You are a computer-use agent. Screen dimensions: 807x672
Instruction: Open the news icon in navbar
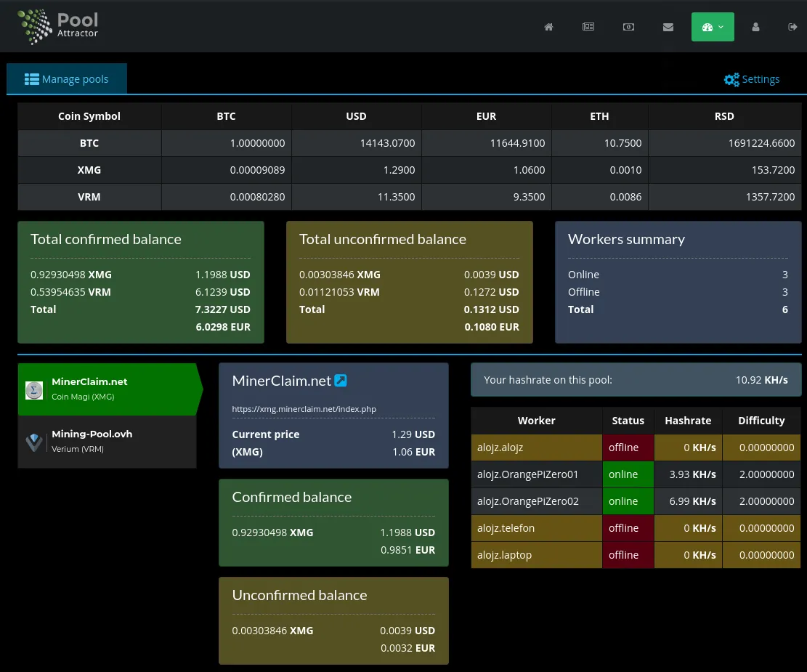click(x=588, y=27)
